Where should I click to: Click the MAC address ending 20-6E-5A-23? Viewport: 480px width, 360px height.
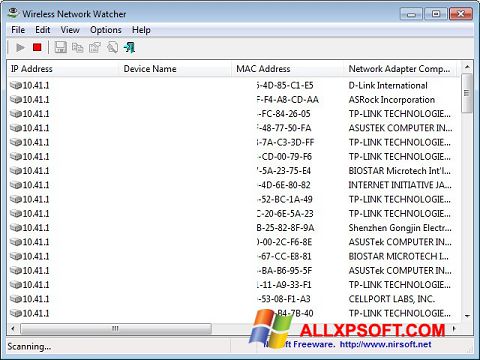coord(285,213)
